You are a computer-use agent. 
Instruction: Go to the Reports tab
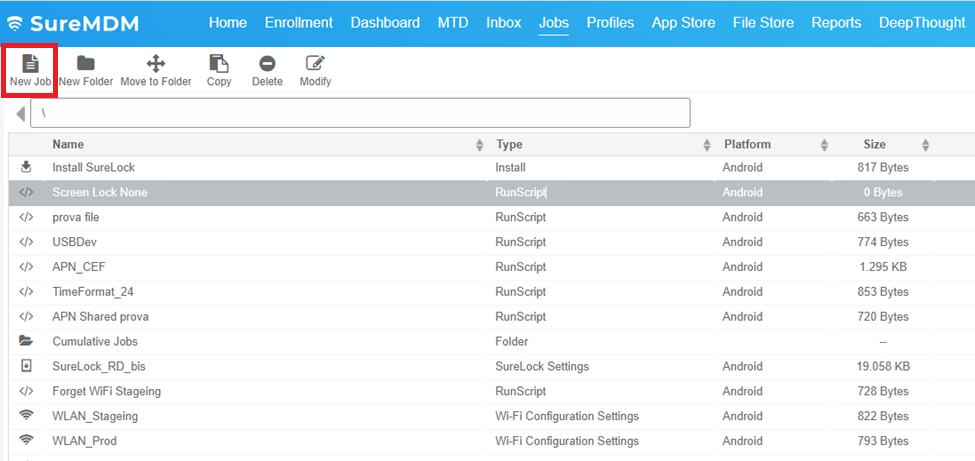[x=836, y=23]
